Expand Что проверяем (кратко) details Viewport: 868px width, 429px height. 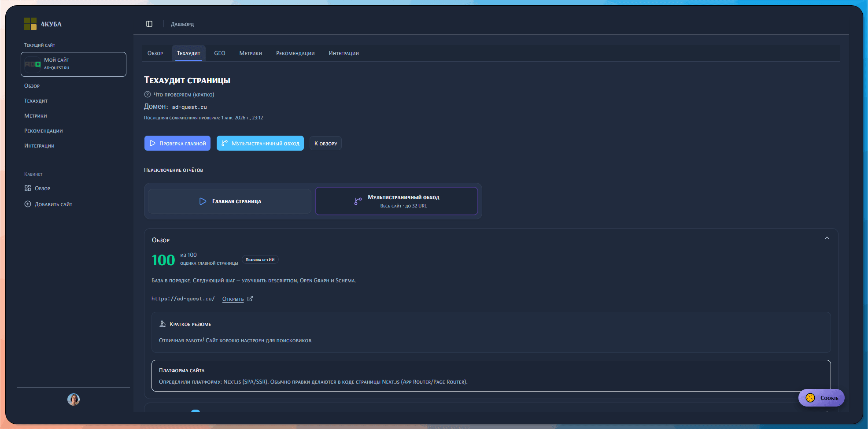pyautogui.click(x=184, y=94)
